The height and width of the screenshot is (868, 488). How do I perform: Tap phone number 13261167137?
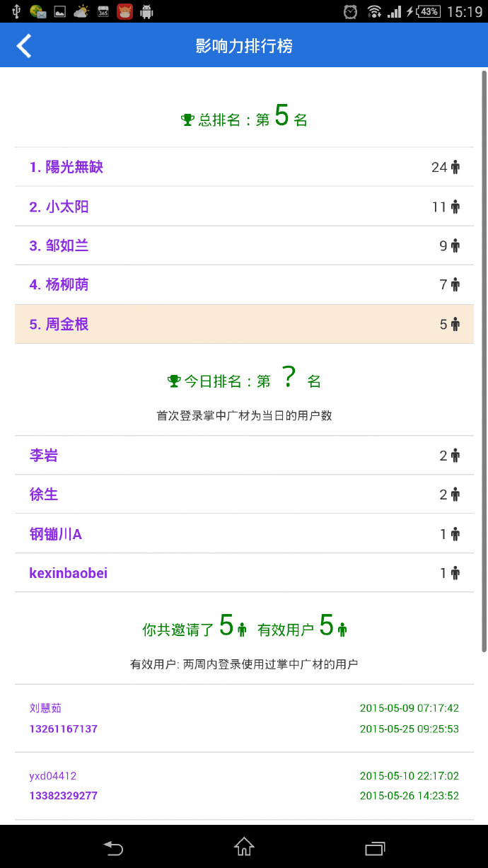(64, 729)
